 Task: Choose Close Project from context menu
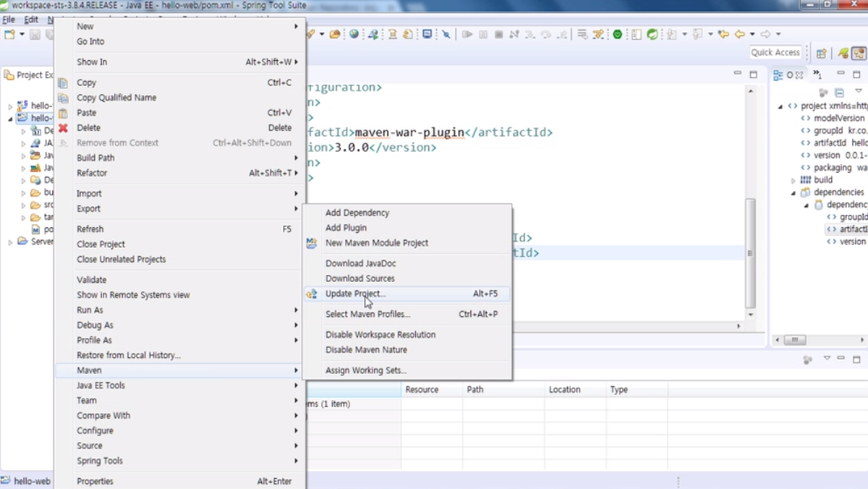tap(181, 244)
